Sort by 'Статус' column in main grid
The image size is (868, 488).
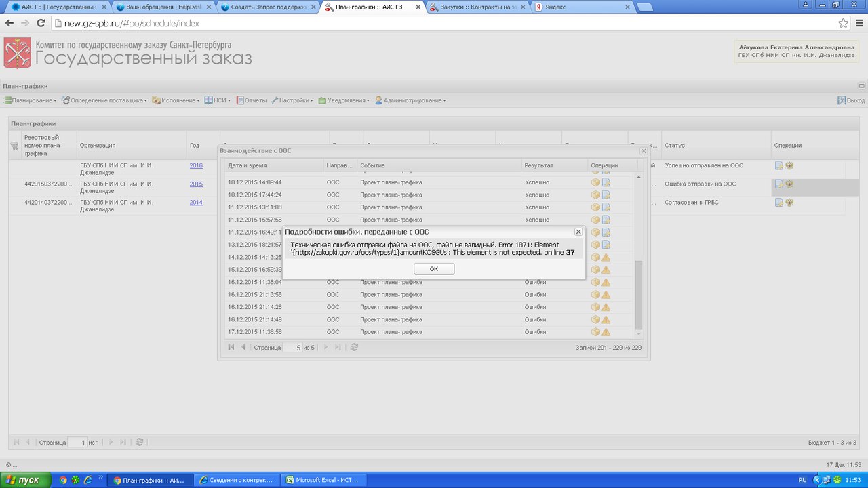(x=716, y=145)
